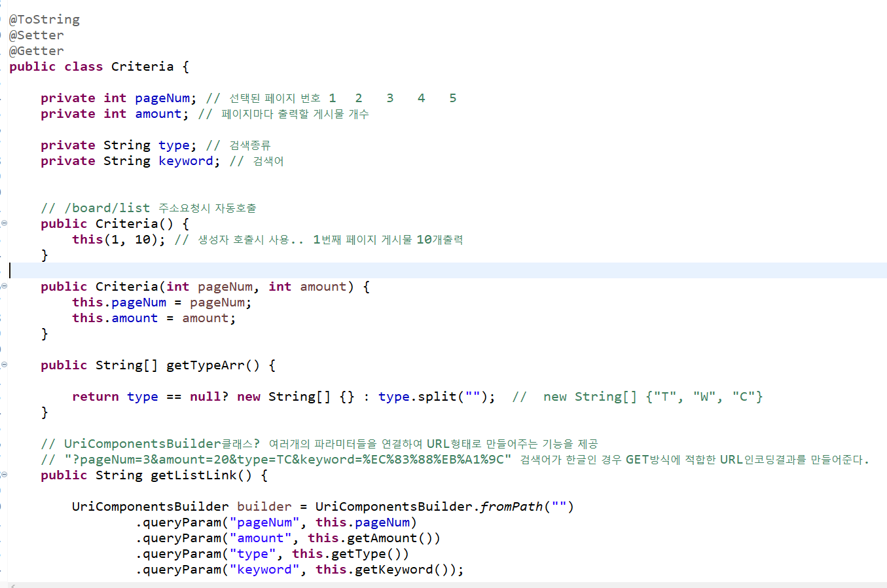Click the fromPath method call
Image resolution: width=887 pixels, height=588 pixels.
click(x=511, y=507)
